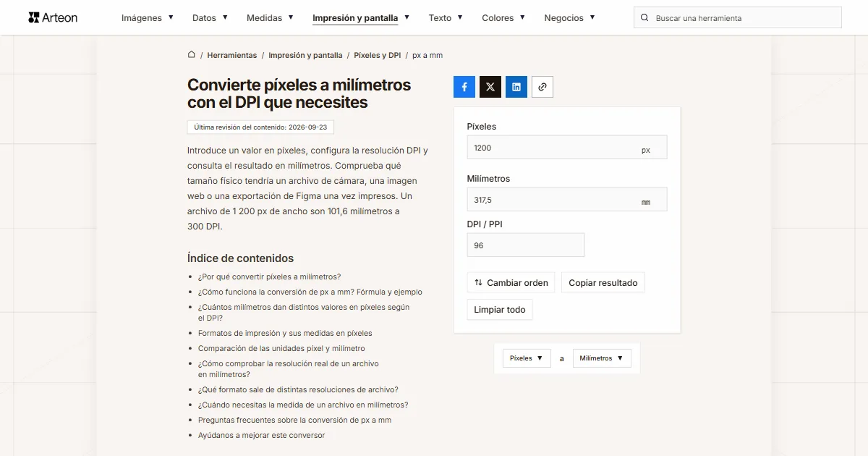The width and height of the screenshot is (868, 456).
Task: Focus the DPI / PPI input field
Action: pos(526,245)
